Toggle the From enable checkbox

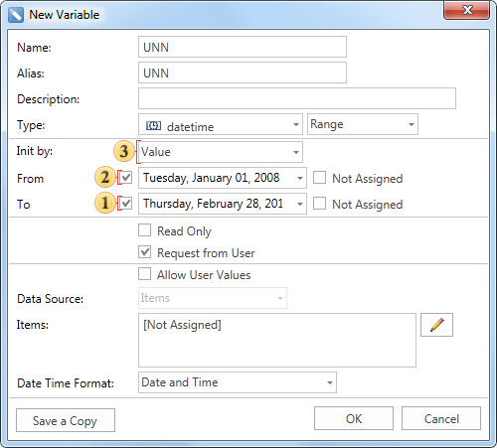click(126, 178)
